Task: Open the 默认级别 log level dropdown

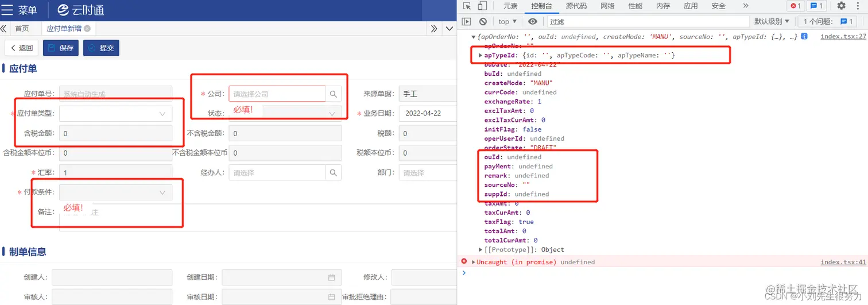Action: pos(772,21)
